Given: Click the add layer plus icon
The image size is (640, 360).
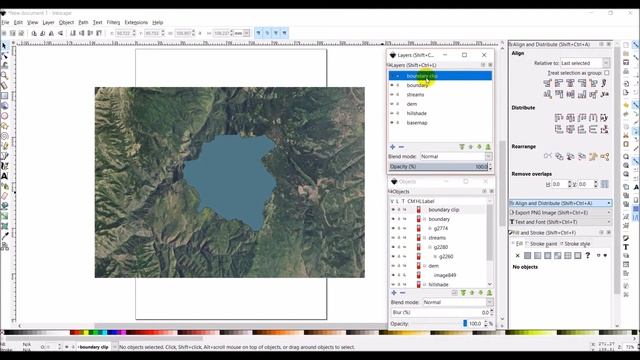Looking at the screenshot, I should pos(393,147).
